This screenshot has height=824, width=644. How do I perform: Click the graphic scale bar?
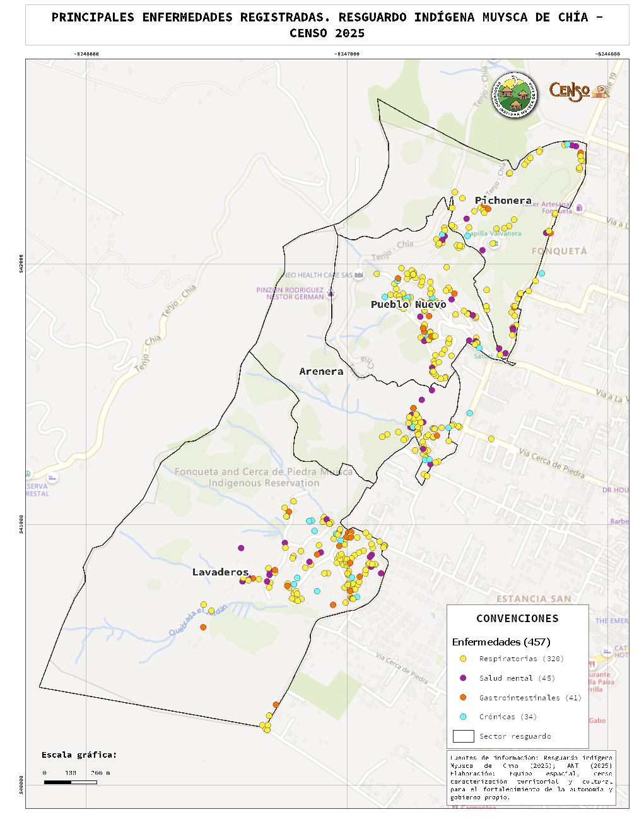click(70, 782)
